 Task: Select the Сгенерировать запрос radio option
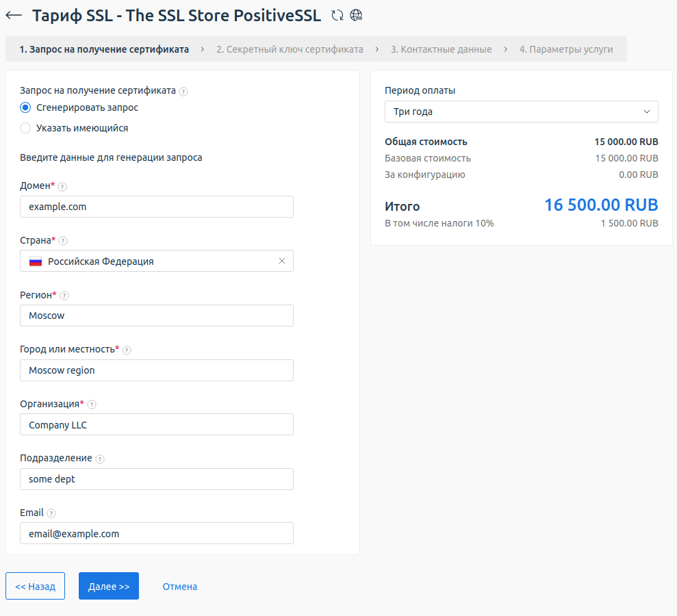[x=25, y=107]
